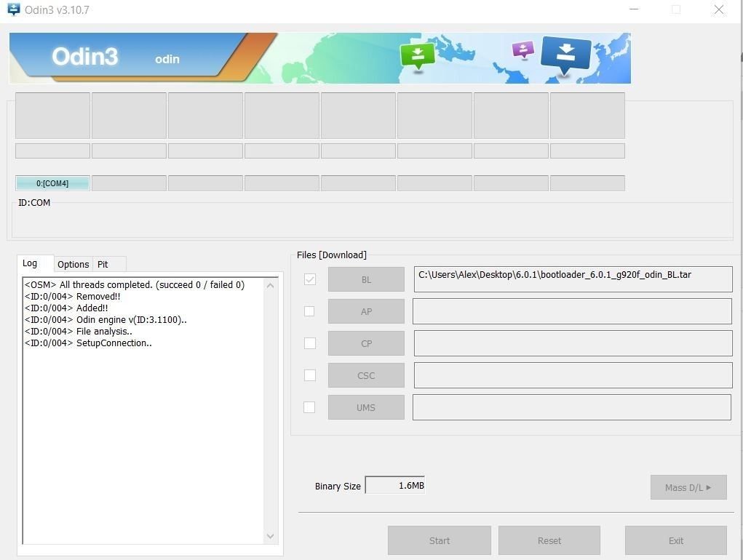
Task: Click the Odin engine v(ID:3.1100).. log line
Action: pyautogui.click(x=106, y=319)
